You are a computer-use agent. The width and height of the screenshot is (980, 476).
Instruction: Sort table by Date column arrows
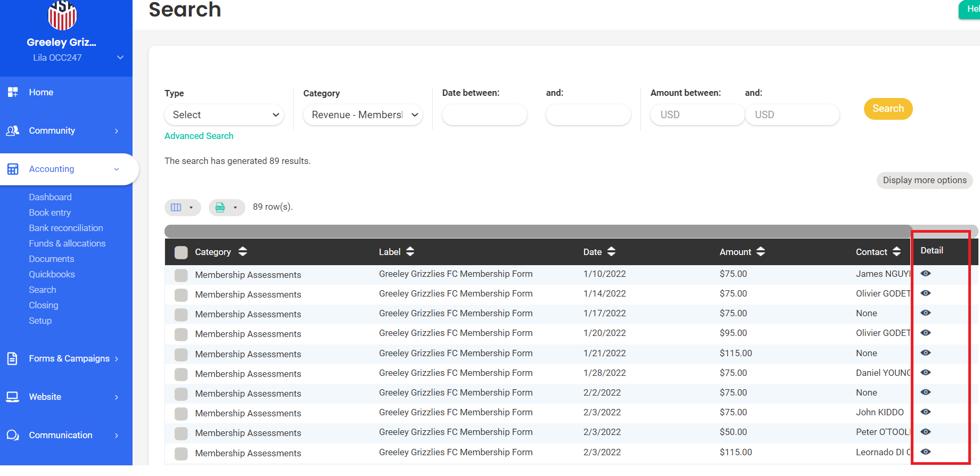pos(611,252)
